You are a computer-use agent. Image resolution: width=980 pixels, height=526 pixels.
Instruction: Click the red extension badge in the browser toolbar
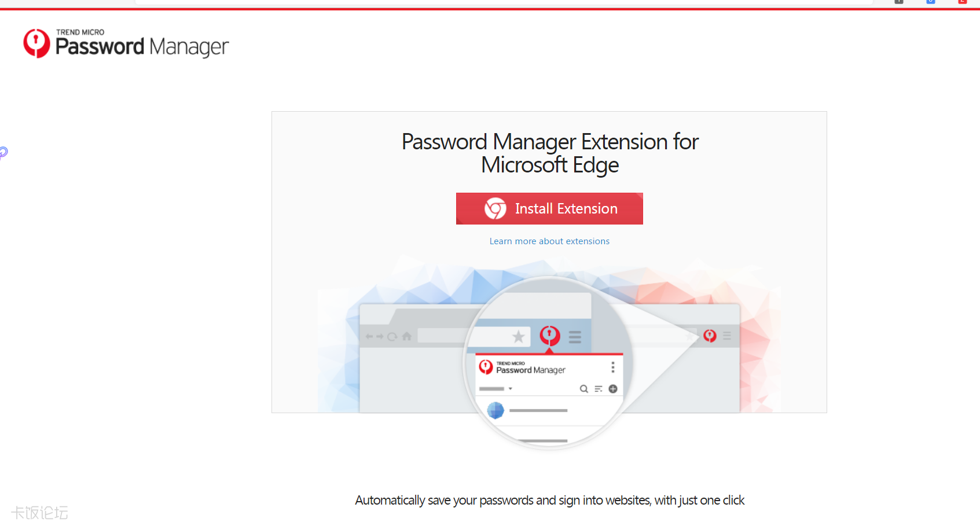click(x=963, y=2)
